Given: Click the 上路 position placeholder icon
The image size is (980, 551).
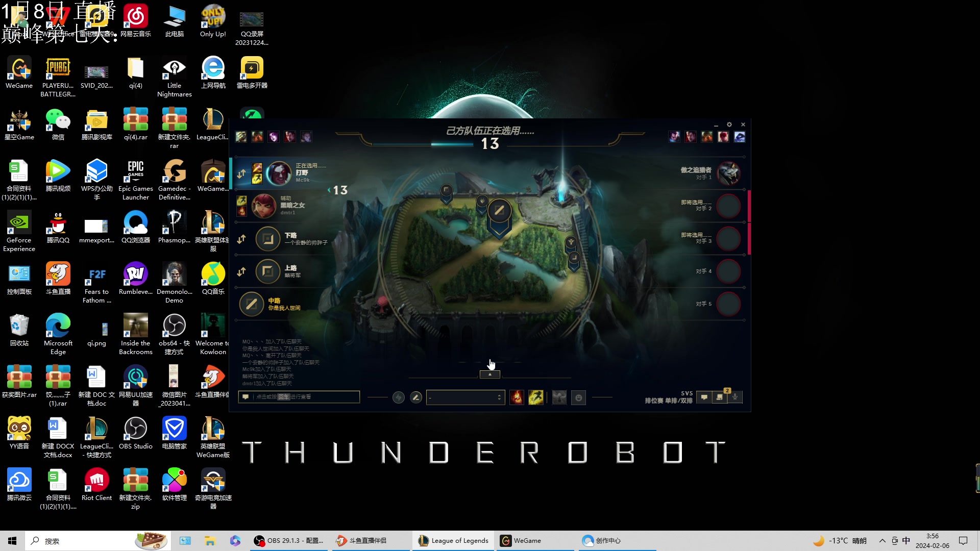Looking at the screenshot, I should (268, 271).
